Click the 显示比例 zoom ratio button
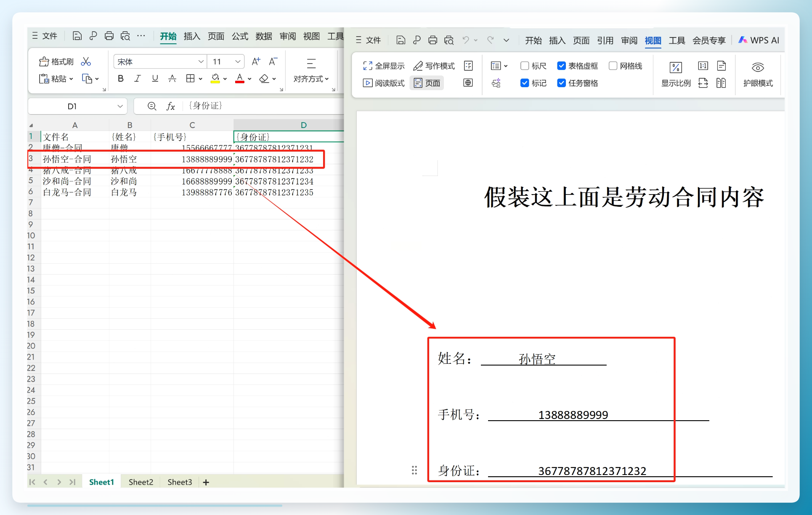Viewport: 812px width, 515px height. point(676,74)
